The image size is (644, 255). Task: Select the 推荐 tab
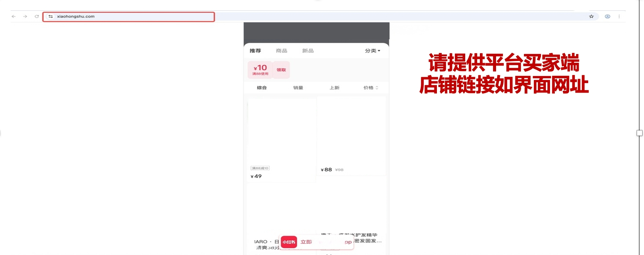coord(255,51)
